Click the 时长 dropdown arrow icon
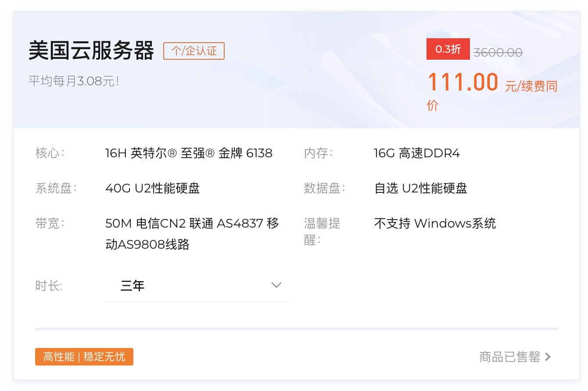 coord(276,285)
